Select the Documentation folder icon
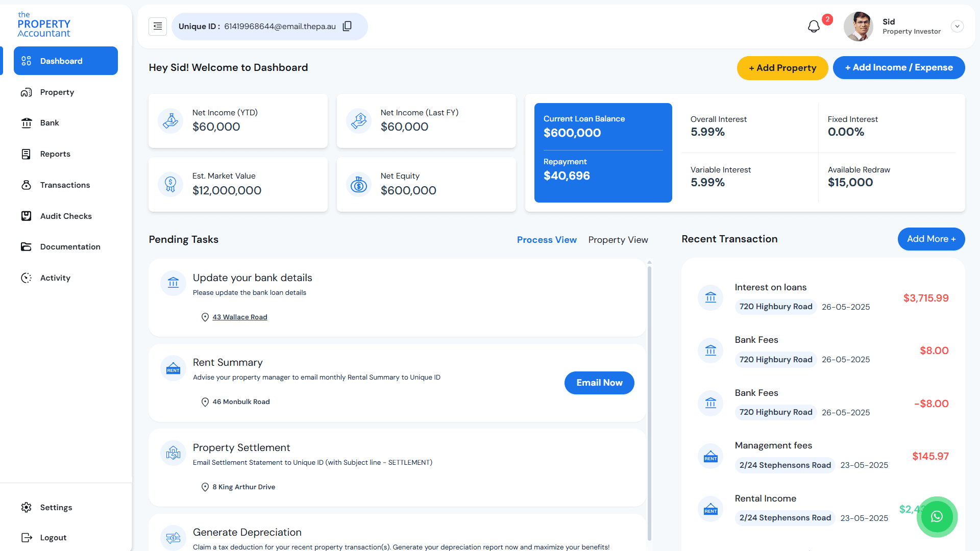 [70, 246]
